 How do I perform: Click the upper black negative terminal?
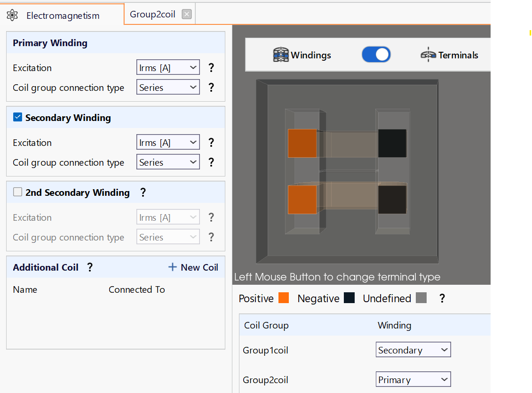[392, 143]
